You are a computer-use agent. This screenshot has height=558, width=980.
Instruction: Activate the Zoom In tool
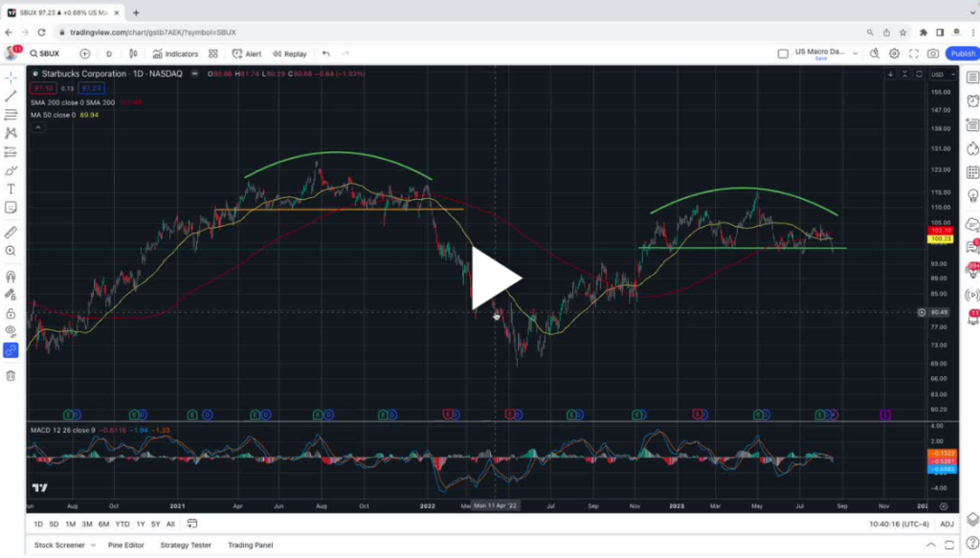(x=11, y=251)
